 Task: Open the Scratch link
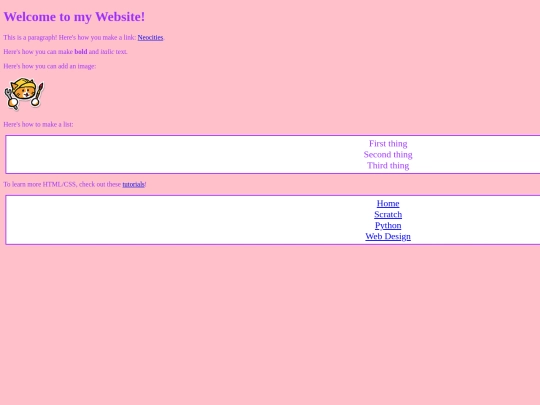point(388,215)
